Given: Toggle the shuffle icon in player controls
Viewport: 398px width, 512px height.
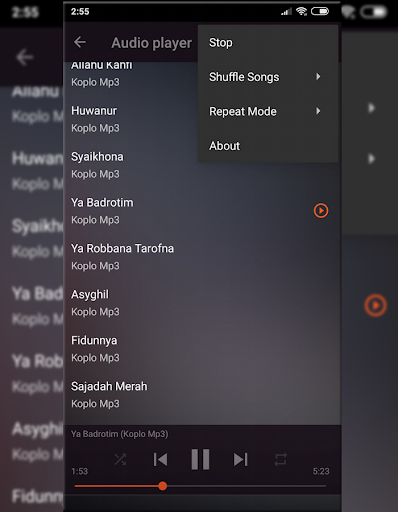Looking at the screenshot, I should (x=120, y=459).
